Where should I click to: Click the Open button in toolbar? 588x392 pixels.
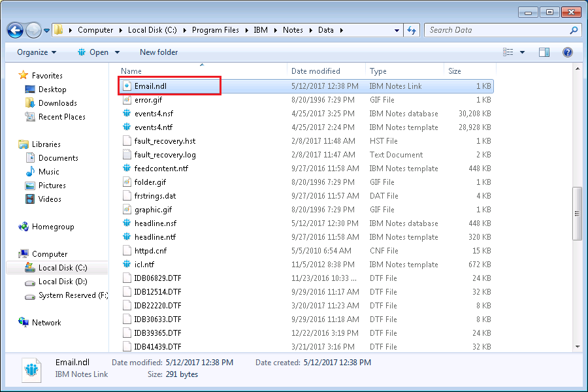tap(93, 52)
